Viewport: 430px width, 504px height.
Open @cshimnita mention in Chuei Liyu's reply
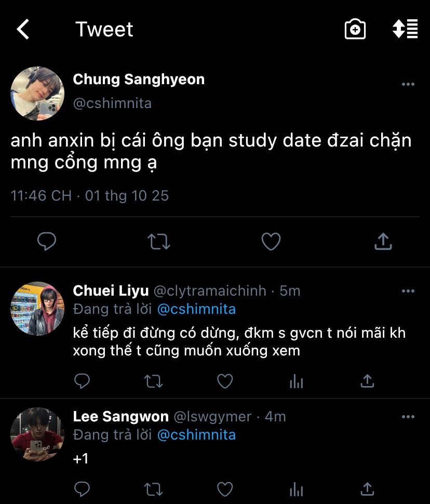[196, 309]
